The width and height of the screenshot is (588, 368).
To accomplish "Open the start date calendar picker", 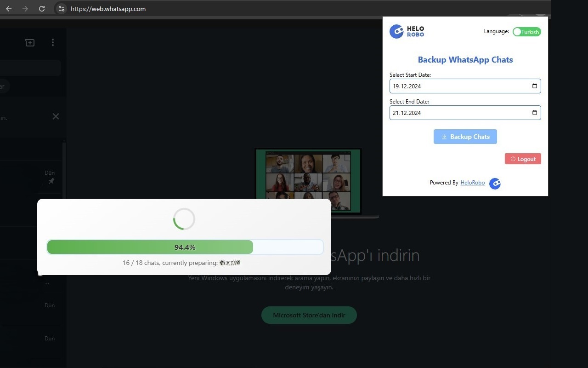I will click(535, 86).
